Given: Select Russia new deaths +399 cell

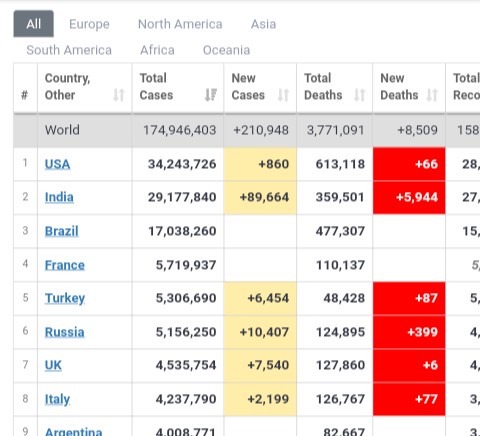Looking at the screenshot, I should pyautogui.click(x=409, y=332).
